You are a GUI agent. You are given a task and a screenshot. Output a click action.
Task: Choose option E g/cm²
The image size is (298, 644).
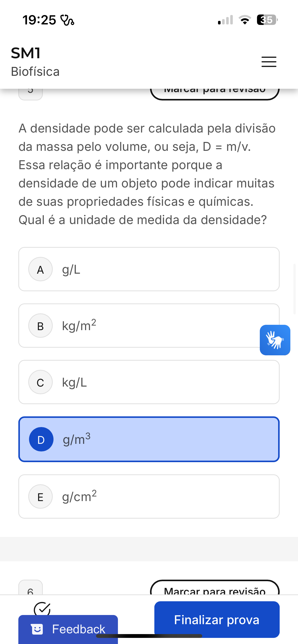tap(149, 496)
